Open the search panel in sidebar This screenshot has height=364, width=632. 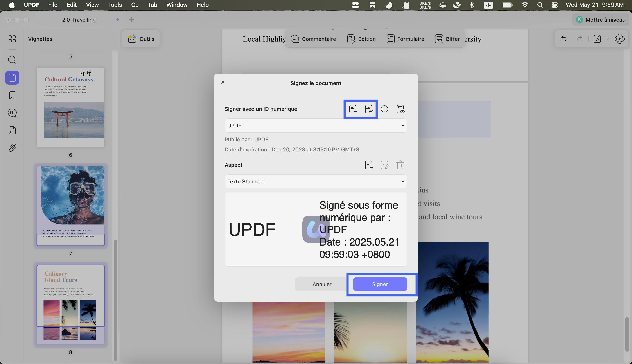pos(12,60)
